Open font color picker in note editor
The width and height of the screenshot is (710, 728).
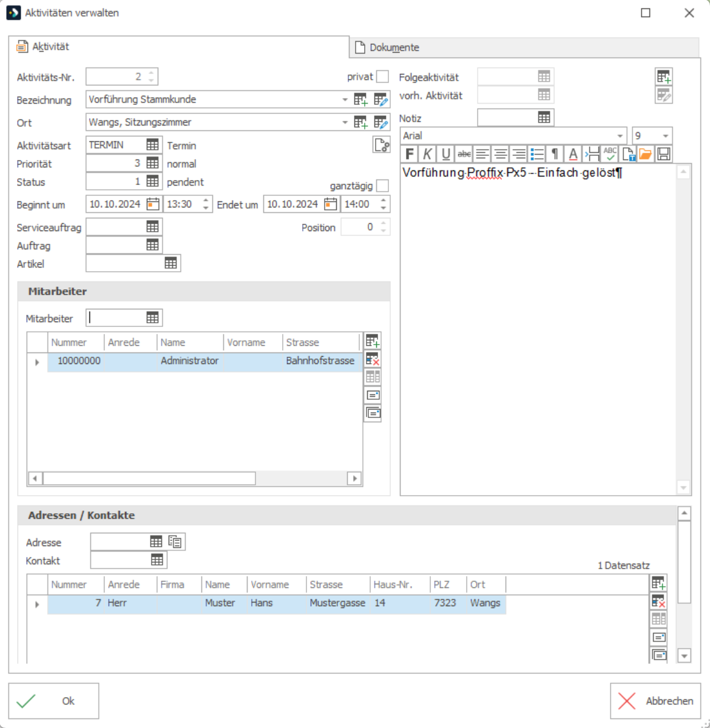(573, 154)
